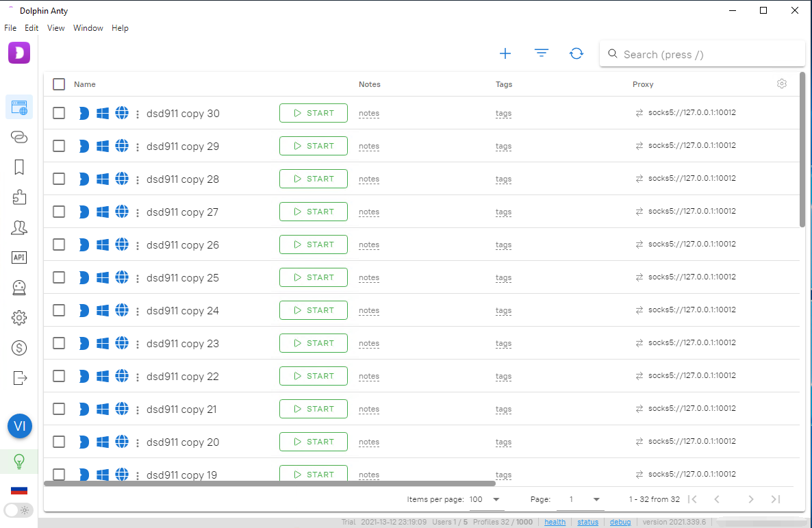Click the Russian flag language icon
This screenshot has width=812, height=528.
click(19, 490)
